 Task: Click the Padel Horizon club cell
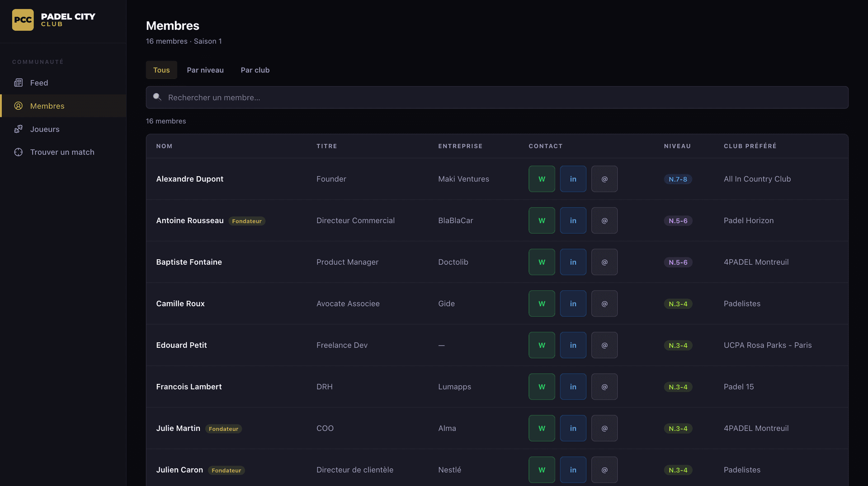pos(749,220)
